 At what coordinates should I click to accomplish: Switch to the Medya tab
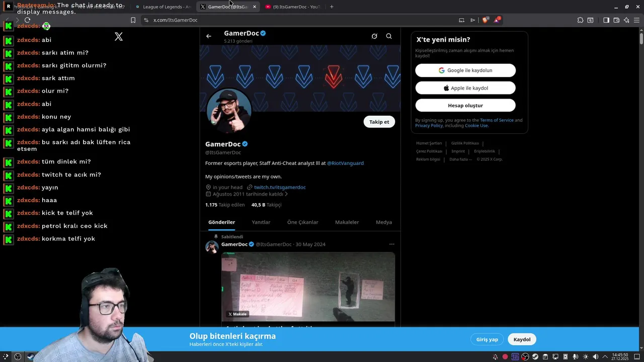384,222
